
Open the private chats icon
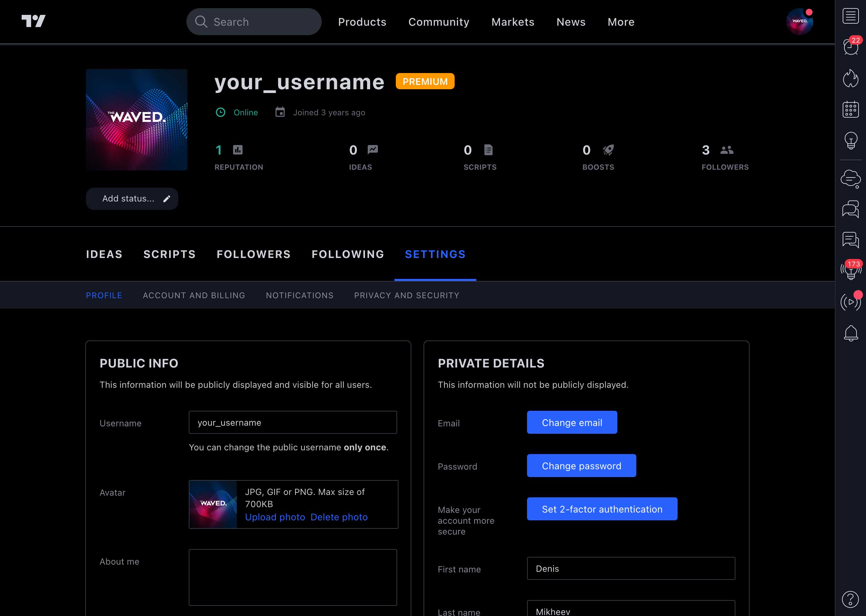pos(850,209)
